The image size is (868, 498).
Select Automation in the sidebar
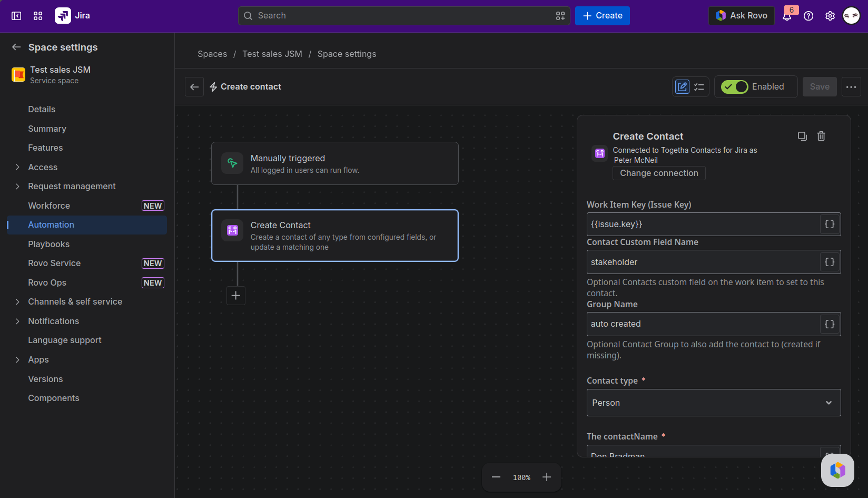87,224
